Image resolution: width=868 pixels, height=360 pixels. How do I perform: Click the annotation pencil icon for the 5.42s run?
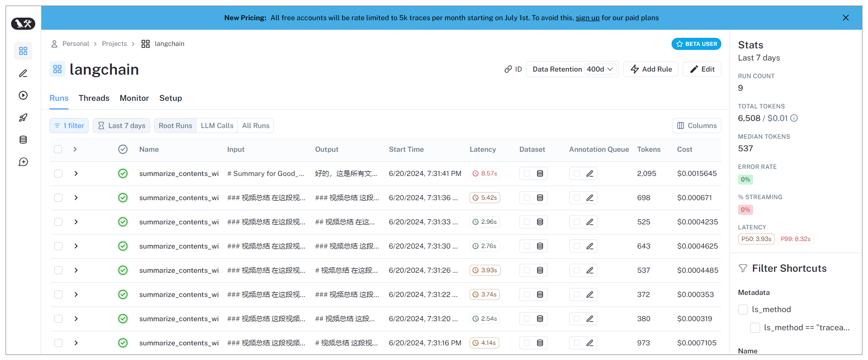pos(589,198)
